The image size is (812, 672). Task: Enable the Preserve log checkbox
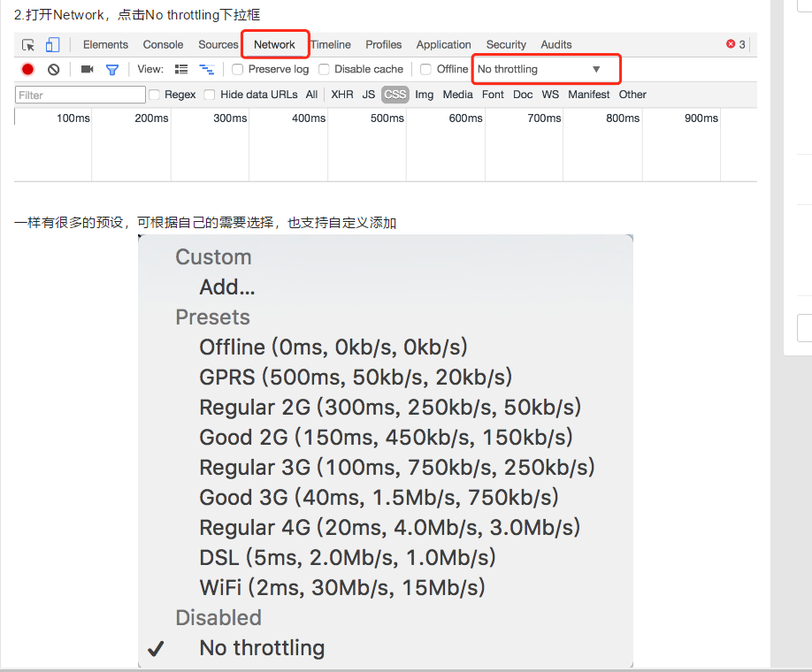coord(237,69)
